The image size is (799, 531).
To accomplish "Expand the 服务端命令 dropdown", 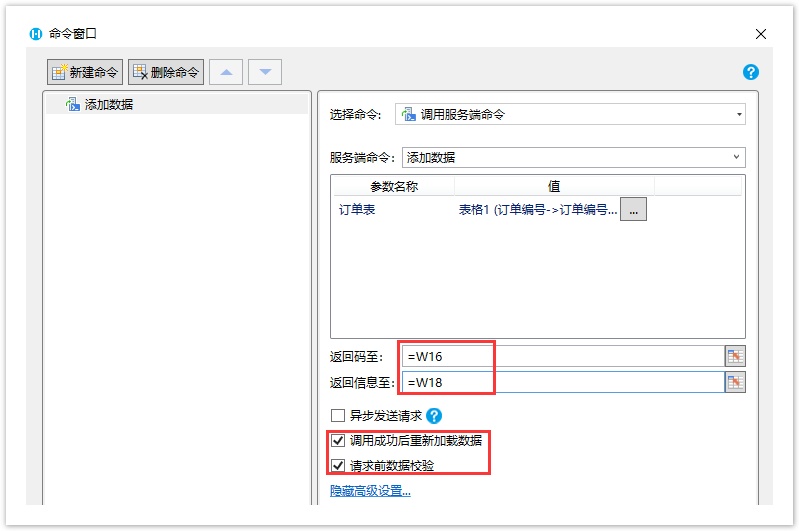I will pos(573,158).
